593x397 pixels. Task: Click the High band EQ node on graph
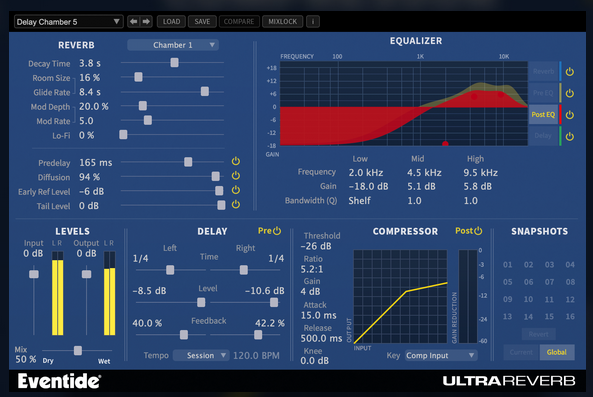tap(500, 95)
